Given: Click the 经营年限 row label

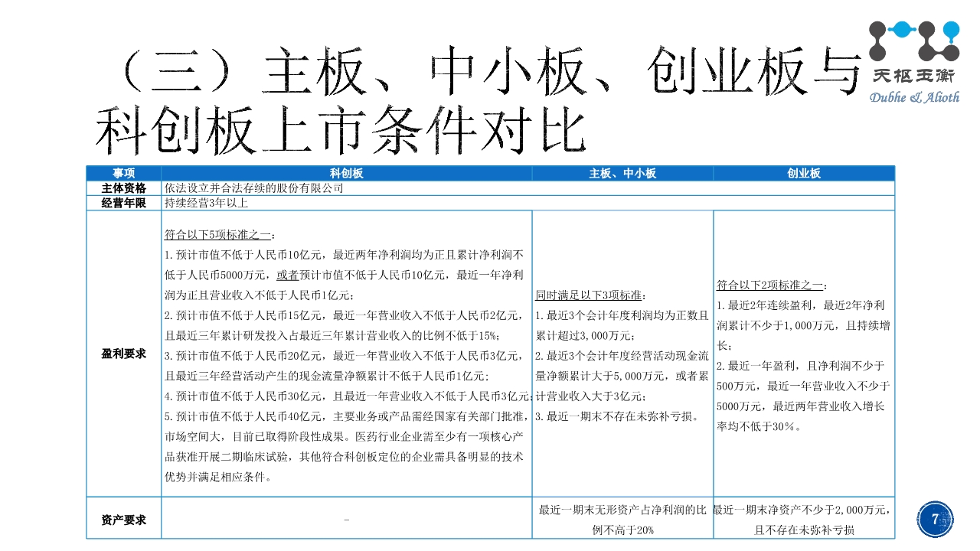Looking at the screenshot, I should (123, 203).
